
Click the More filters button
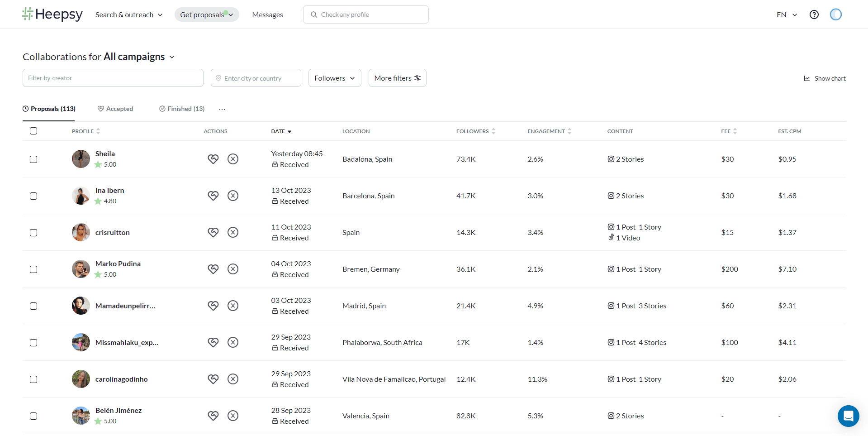397,78
